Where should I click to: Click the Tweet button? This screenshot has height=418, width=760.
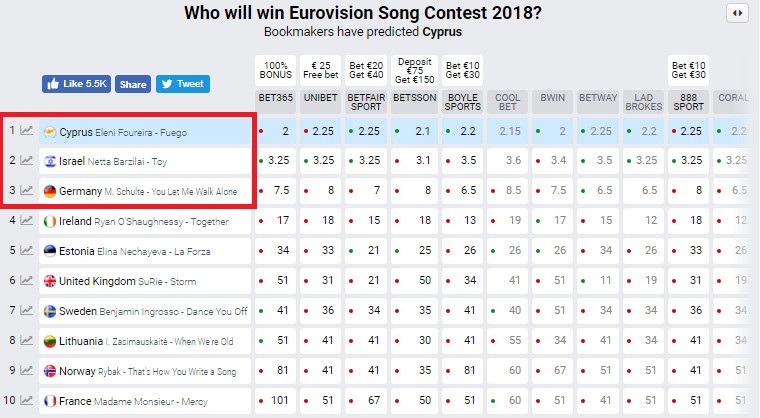pyautogui.click(x=182, y=84)
